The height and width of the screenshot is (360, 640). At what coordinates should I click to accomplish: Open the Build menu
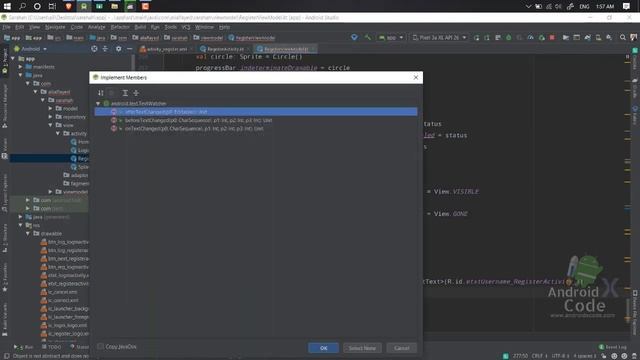(x=140, y=27)
